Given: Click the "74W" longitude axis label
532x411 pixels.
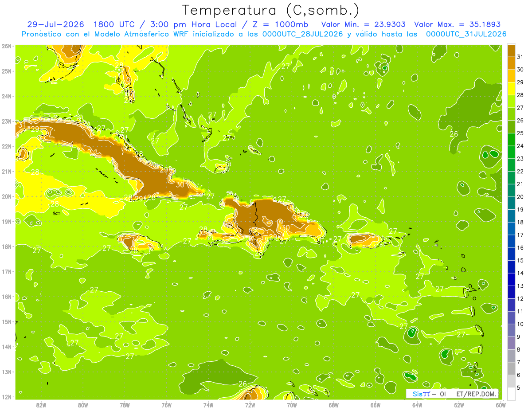Looking at the screenshot, I should click(x=208, y=405).
